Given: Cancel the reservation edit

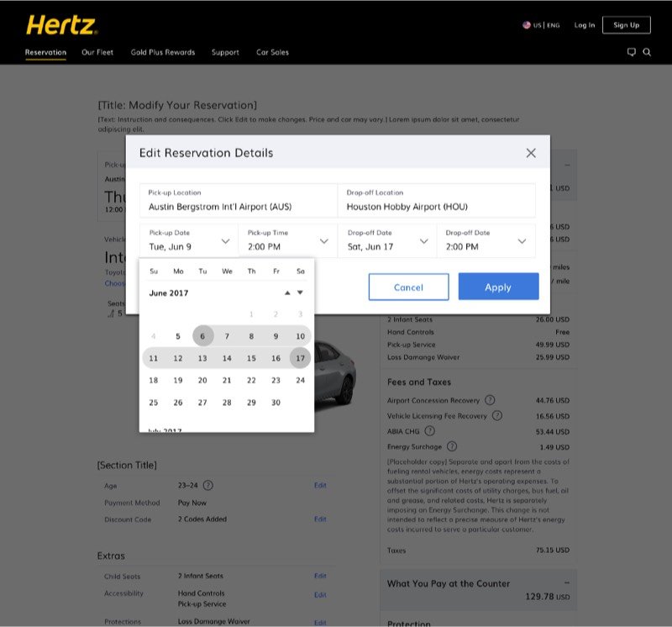Looking at the screenshot, I should [408, 287].
